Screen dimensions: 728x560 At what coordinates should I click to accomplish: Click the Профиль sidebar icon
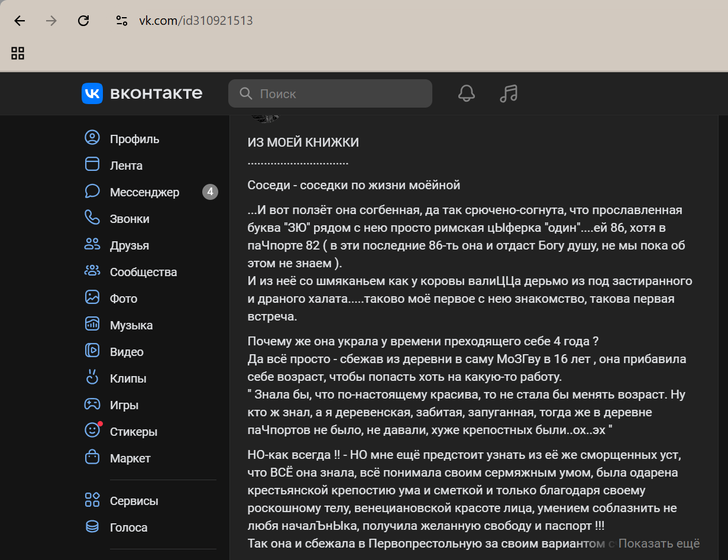click(x=92, y=138)
